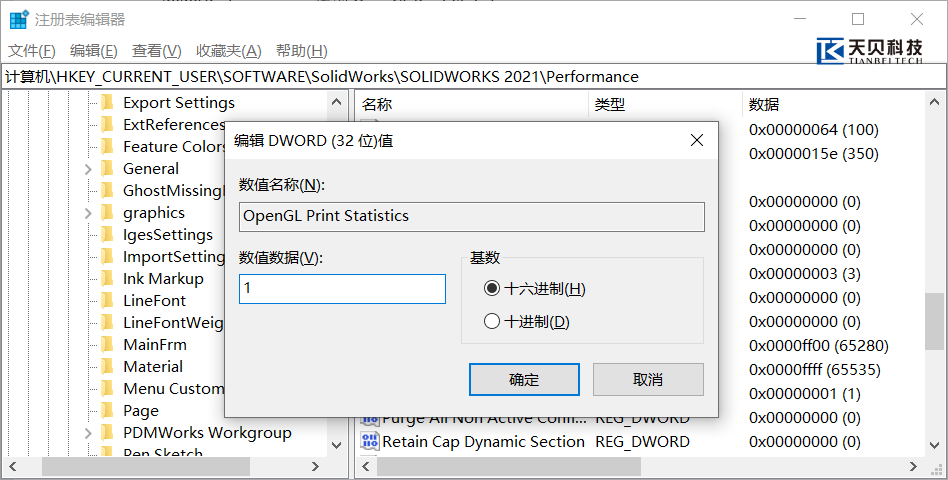Select the Ink Markup tree item text
Screen dimensions: 948x480
pos(163,279)
